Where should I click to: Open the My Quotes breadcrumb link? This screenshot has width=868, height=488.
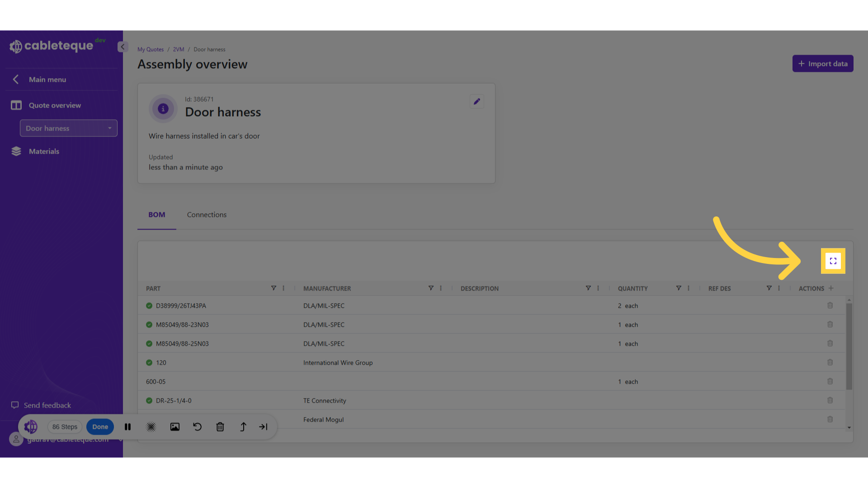pyautogui.click(x=151, y=50)
